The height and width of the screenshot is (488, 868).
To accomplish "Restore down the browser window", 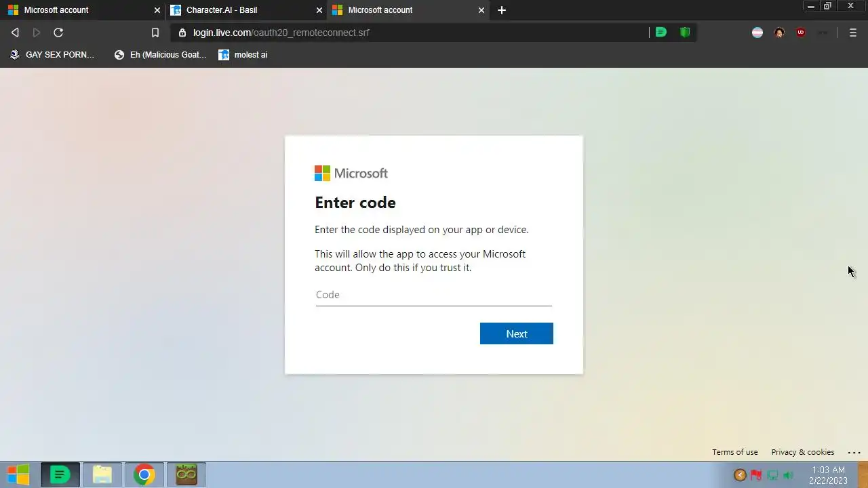I will click(827, 6).
